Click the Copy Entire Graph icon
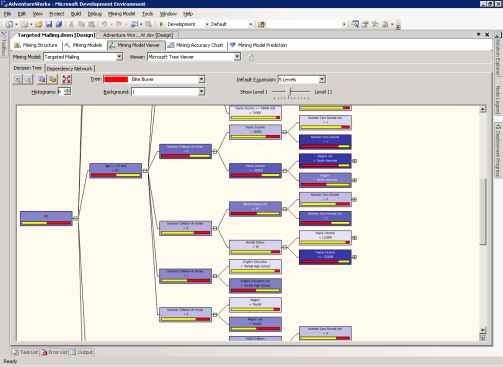503x367 pixels. (x=53, y=79)
